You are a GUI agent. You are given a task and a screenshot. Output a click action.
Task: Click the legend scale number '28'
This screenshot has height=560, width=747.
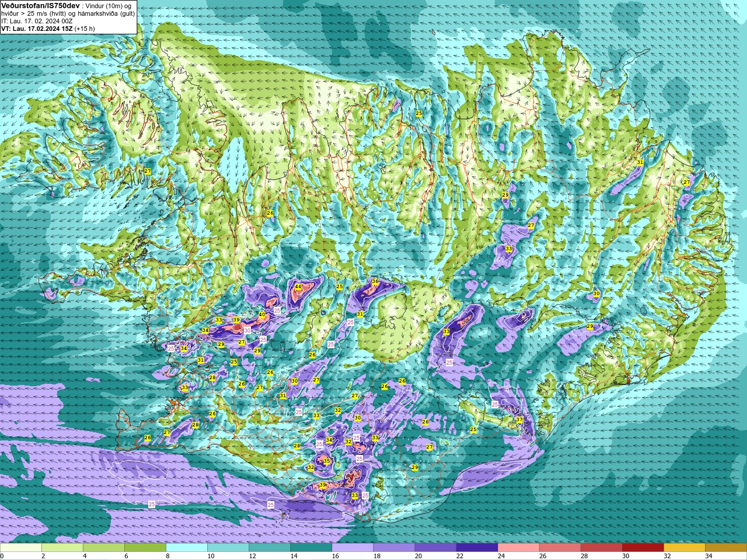pyautogui.click(x=584, y=556)
